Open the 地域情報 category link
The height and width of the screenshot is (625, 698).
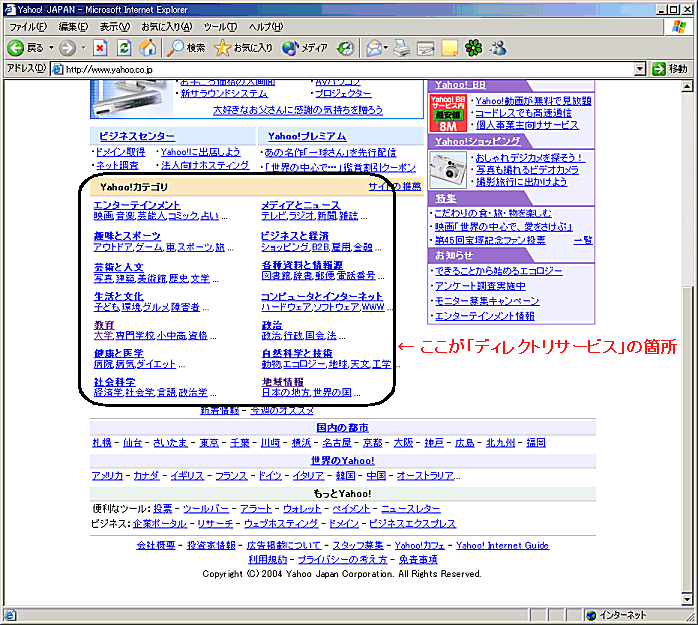coord(283,382)
